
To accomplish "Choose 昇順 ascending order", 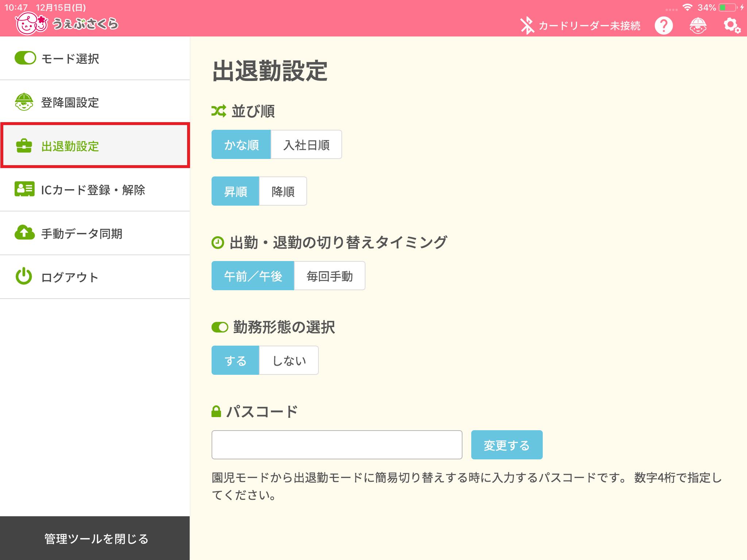I will (235, 191).
